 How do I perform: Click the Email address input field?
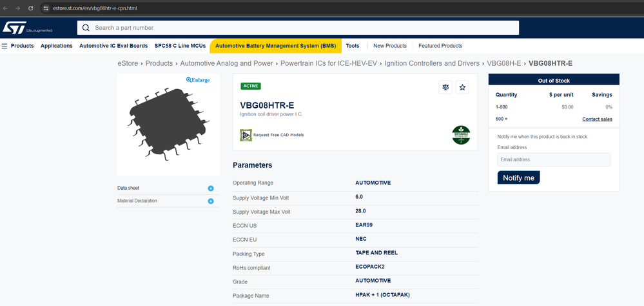click(554, 159)
